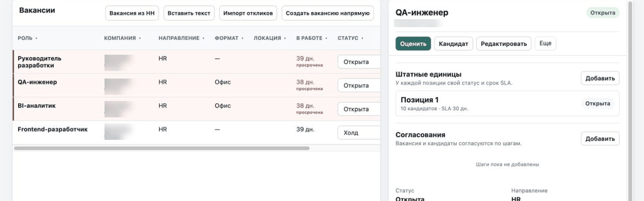Screen dimensions: 644x201
Task: Click the Шаги пока не добавлены text
Action: tap(508, 164)
